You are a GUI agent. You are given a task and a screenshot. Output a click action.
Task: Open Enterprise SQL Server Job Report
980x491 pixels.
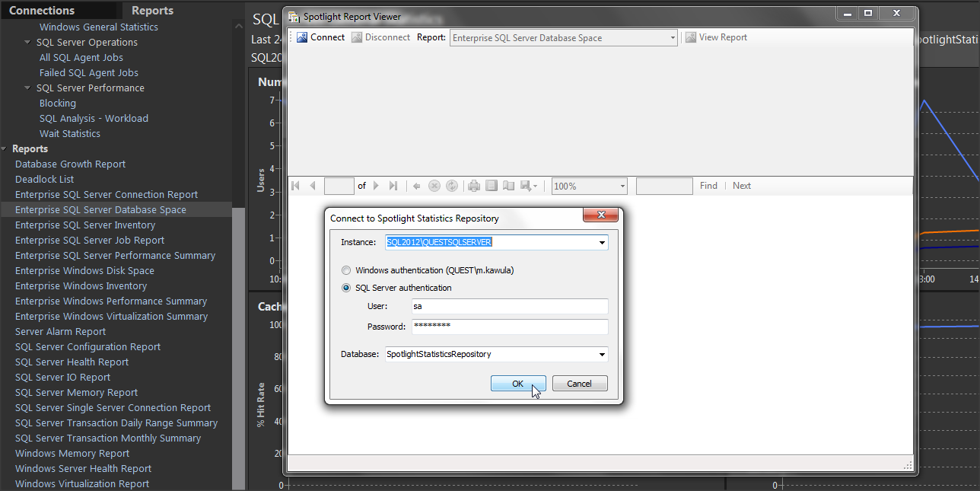pos(90,240)
